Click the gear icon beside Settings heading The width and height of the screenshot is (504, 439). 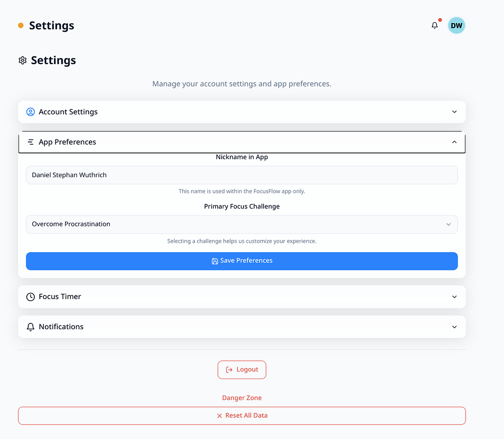point(22,60)
